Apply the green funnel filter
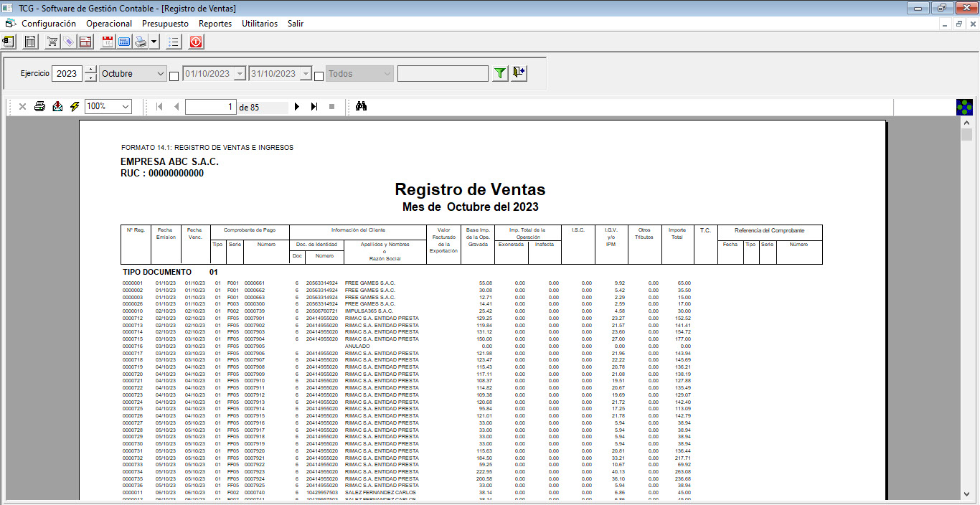Image resolution: width=980 pixels, height=505 pixels. pos(500,73)
